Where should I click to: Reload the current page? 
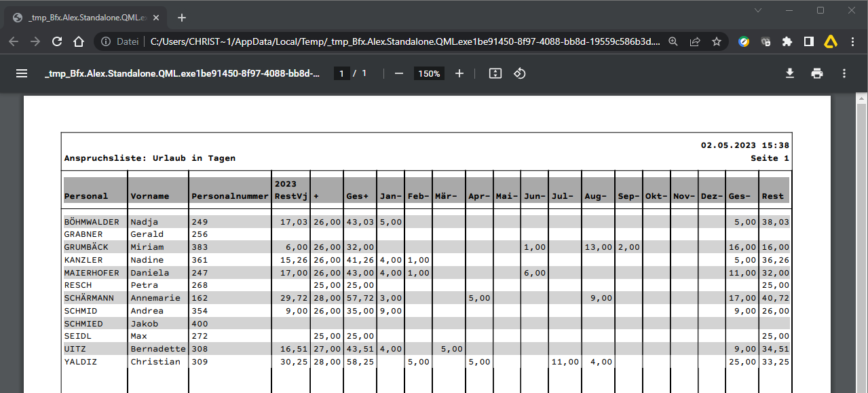tap(57, 41)
